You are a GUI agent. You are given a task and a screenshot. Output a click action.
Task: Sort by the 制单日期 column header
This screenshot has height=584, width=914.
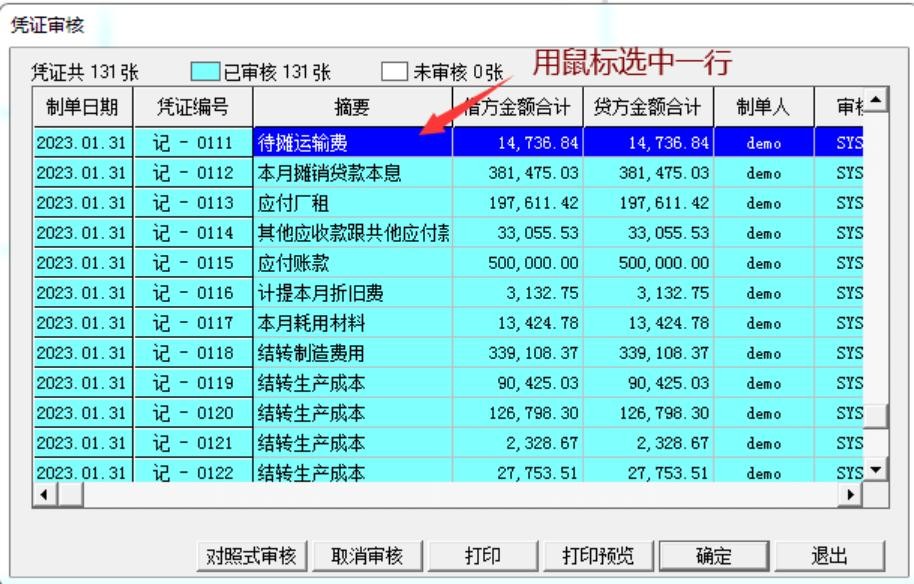83,107
